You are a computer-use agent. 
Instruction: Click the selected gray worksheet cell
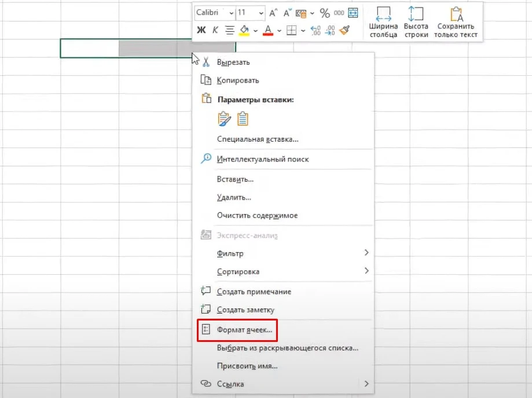(x=155, y=49)
